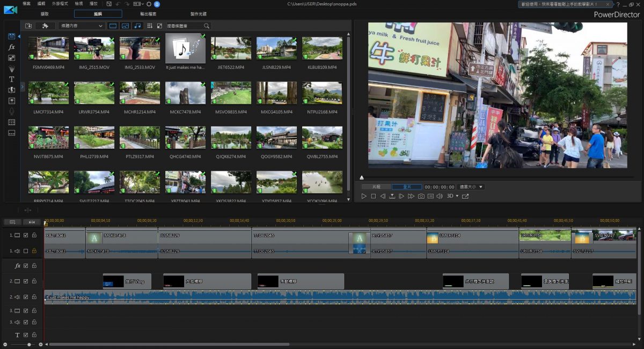Open the Title room (T) in sidebar
This screenshot has width=644, height=349.
tap(11, 79)
